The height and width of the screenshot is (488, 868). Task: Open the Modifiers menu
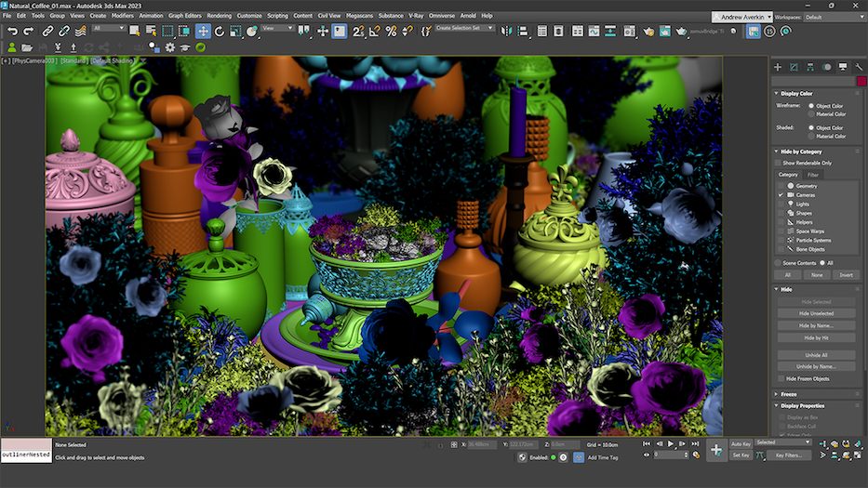click(122, 16)
